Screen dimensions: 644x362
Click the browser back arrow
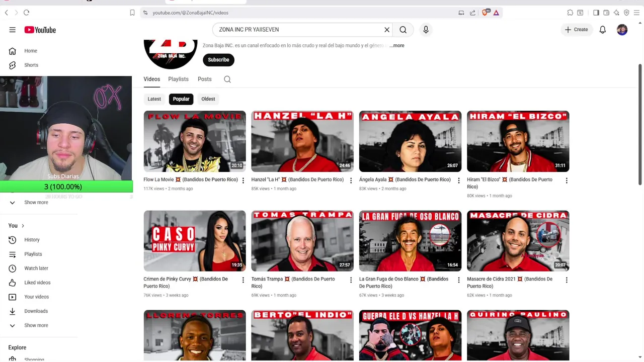(7, 13)
